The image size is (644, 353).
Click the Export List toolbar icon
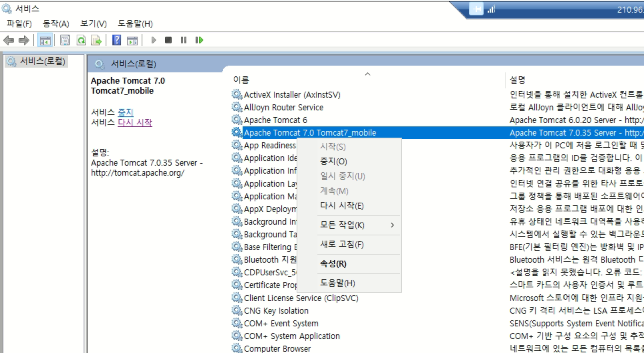click(x=96, y=40)
